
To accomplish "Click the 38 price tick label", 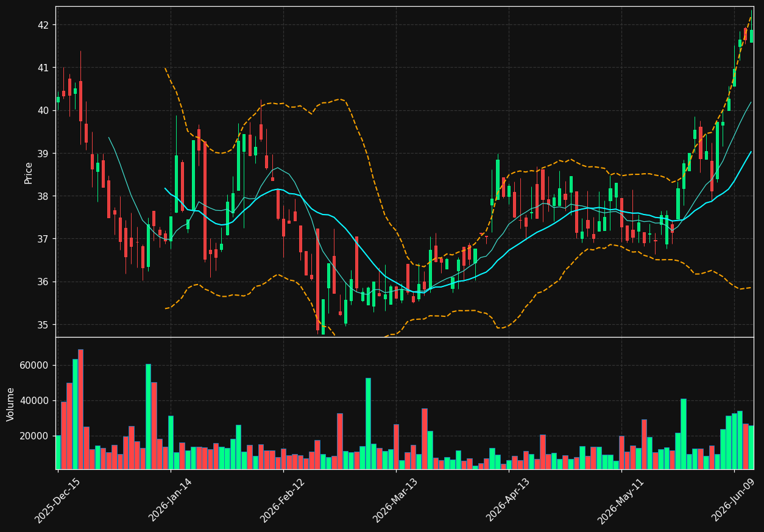I will [x=43, y=196].
